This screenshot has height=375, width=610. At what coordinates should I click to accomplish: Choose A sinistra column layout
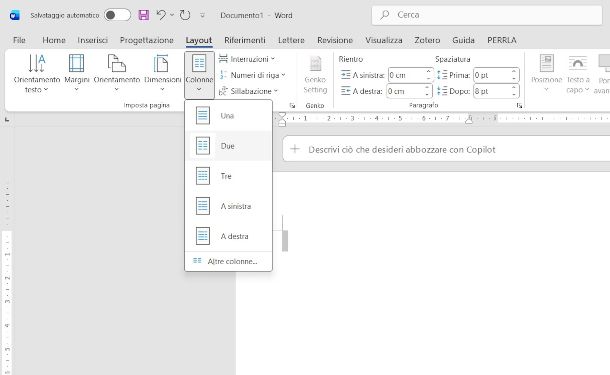point(228,206)
